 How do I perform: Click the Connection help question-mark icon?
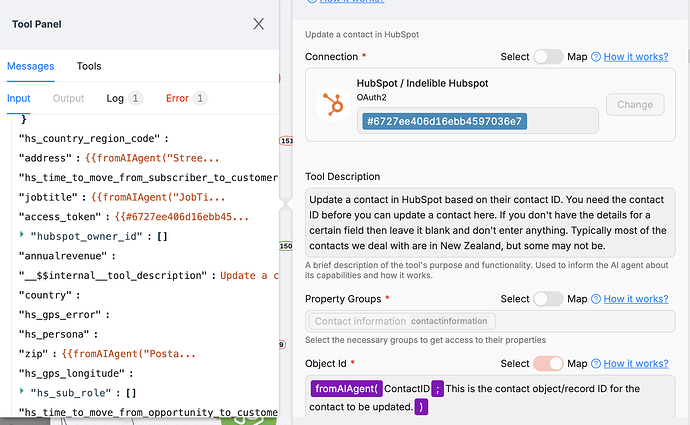pos(595,57)
